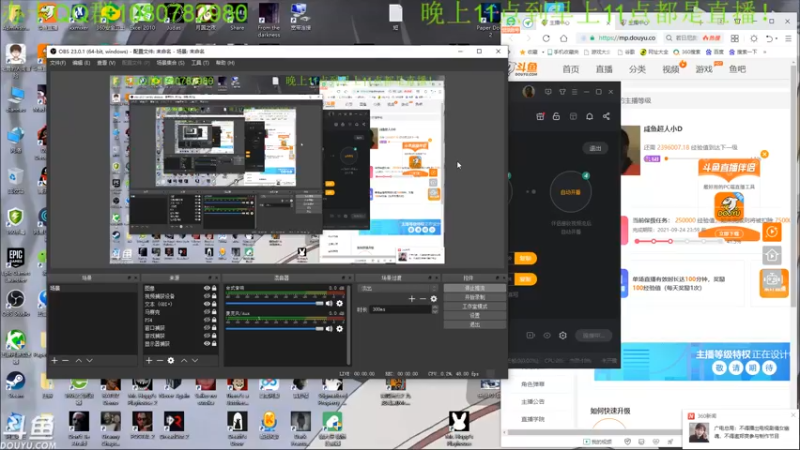Image resolution: width=800 pixels, height=450 pixels.
Task: Toggle lock on 视频捕获设备 source
Action: [x=214, y=296]
